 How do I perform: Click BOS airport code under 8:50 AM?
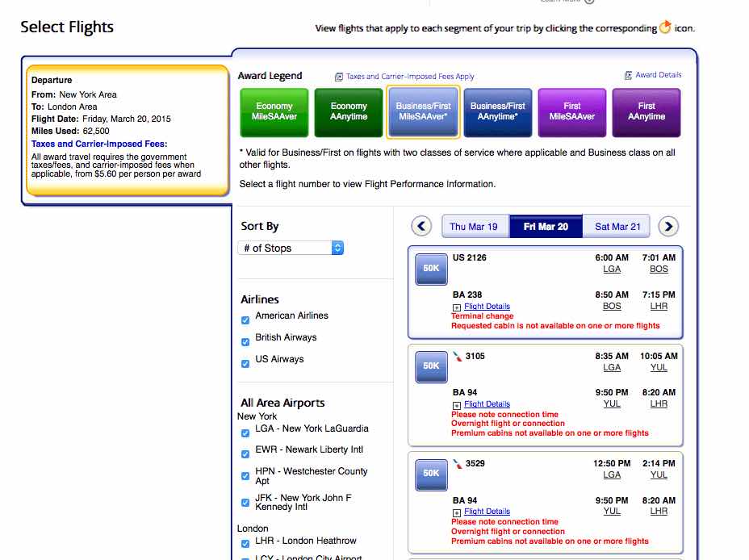click(612, 307)
